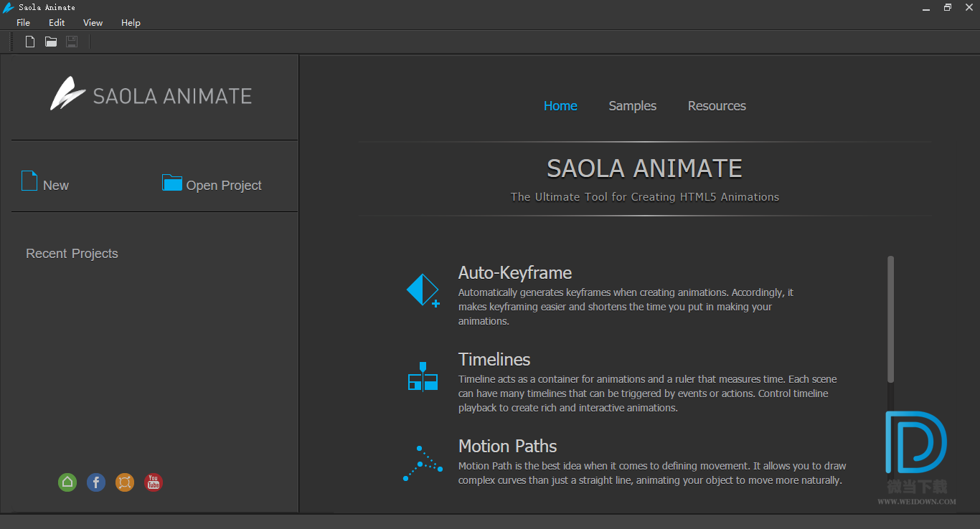Viewport: 980px width, 529px height.
Task: Open the orange community icon
Action: [125, 482]
